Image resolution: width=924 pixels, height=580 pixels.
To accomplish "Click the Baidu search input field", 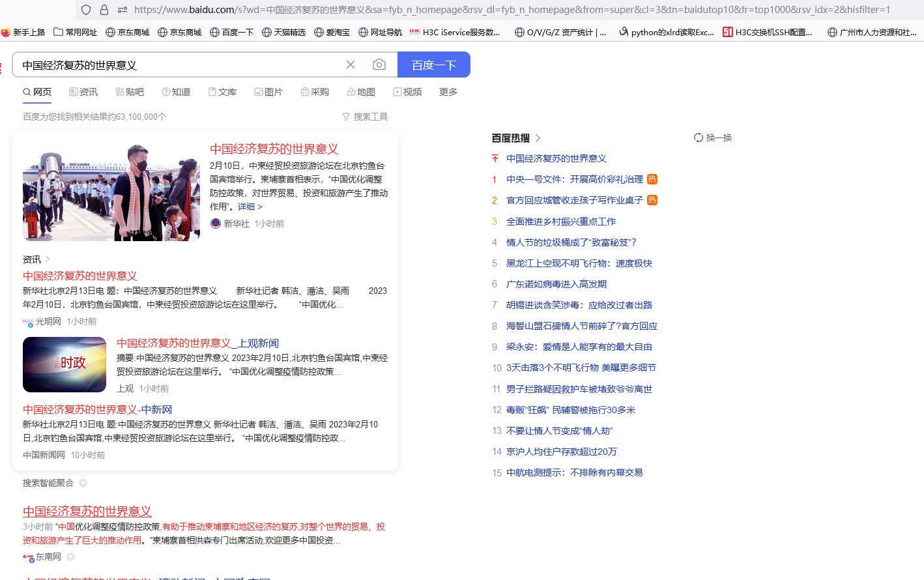I will tap(179, 65).
